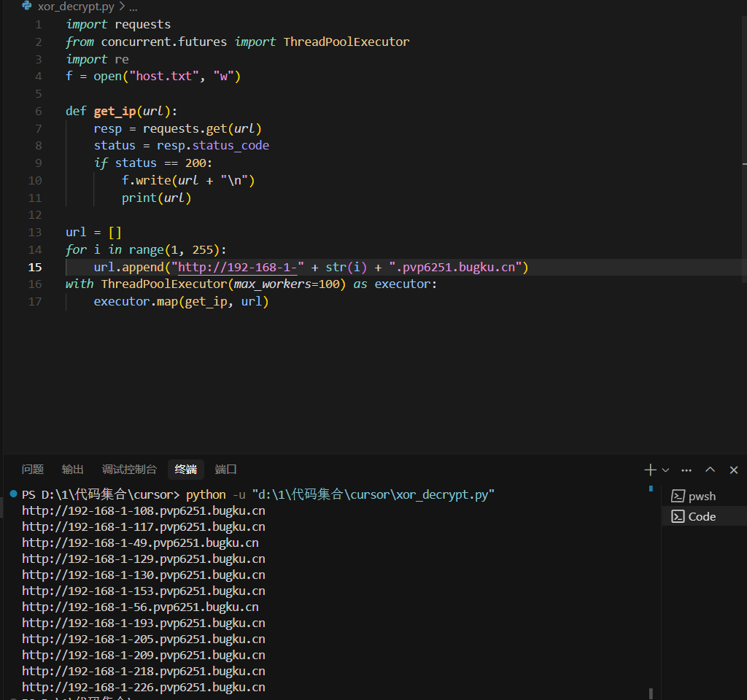Click ThreadPoolExecutor in the import line

point(347,42)
